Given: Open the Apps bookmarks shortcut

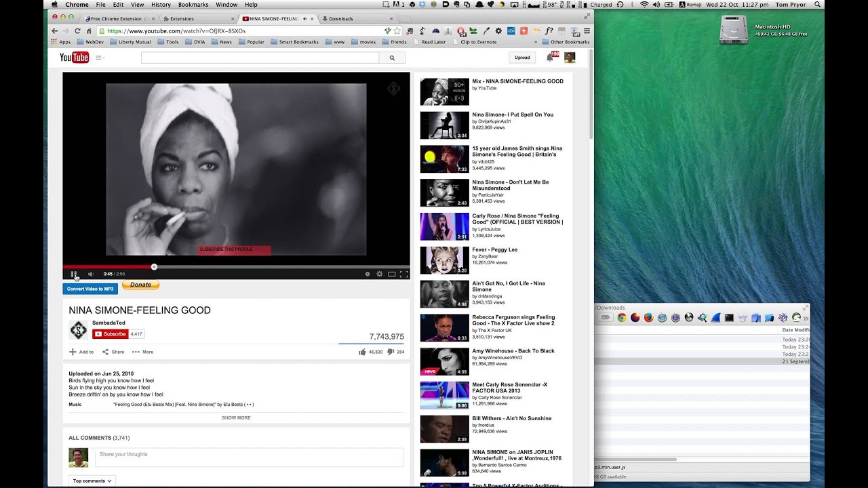Looking at the screenshot, I should click(x=60, y=42).
